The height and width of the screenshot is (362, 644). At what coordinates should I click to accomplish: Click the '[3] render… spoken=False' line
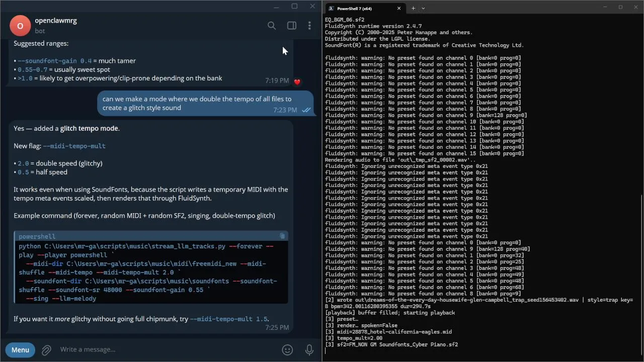click(x=361, y=325)
